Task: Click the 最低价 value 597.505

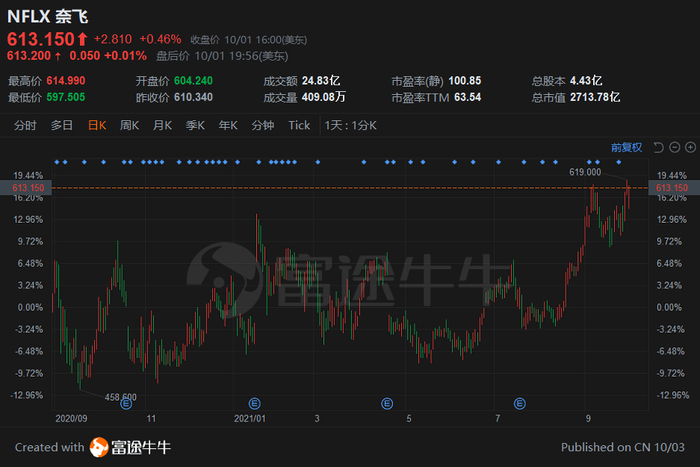Action: (66, 97)
